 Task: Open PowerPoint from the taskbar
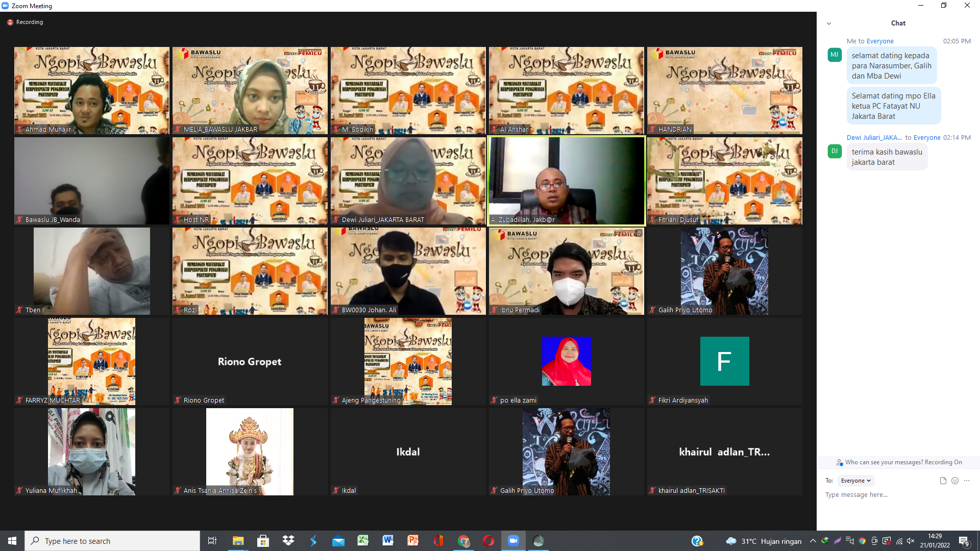point(413,541)
